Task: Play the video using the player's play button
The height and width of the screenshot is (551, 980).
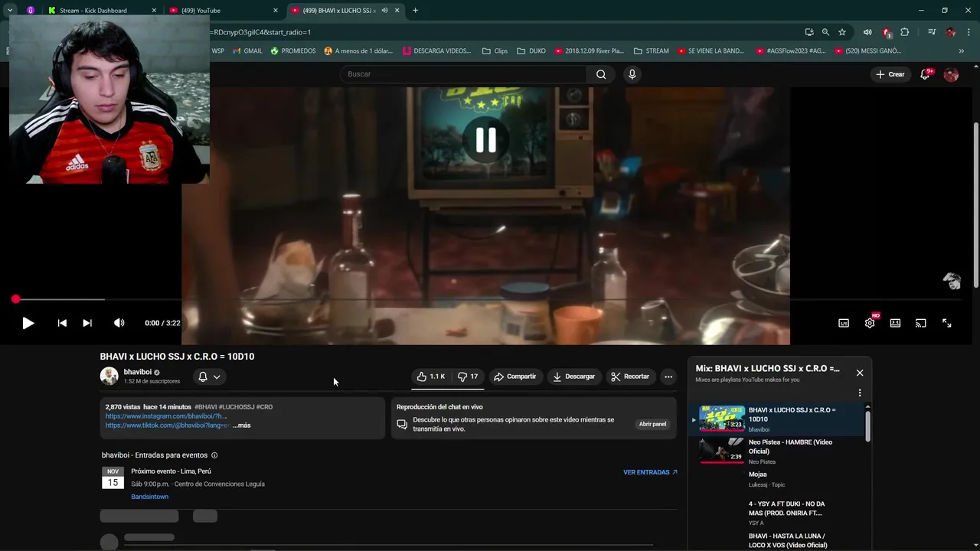Action: pos(28,323)
